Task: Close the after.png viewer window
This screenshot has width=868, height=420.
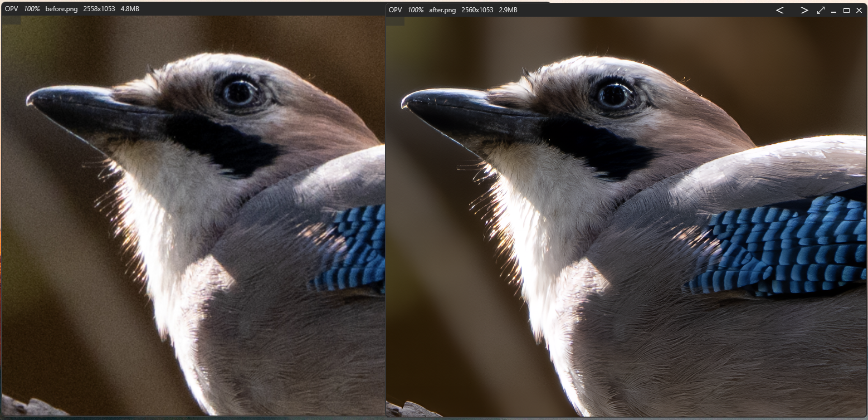Action: coord(859,10)
